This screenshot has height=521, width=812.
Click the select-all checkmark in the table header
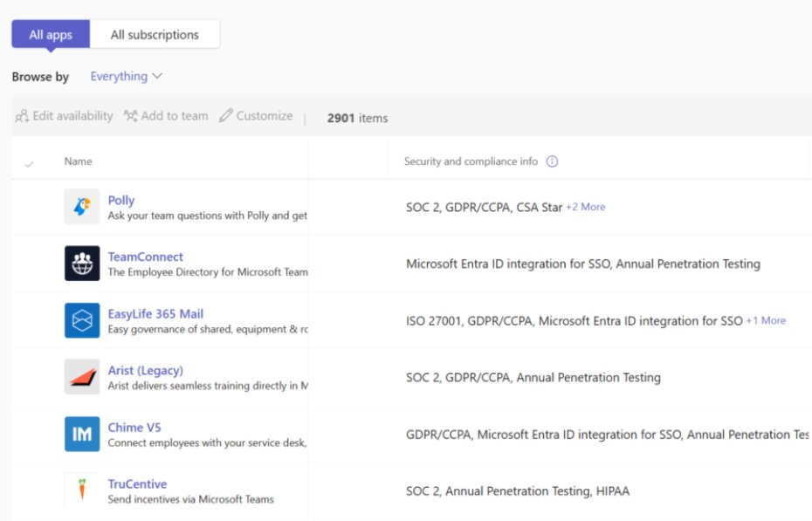pos(30,161)
